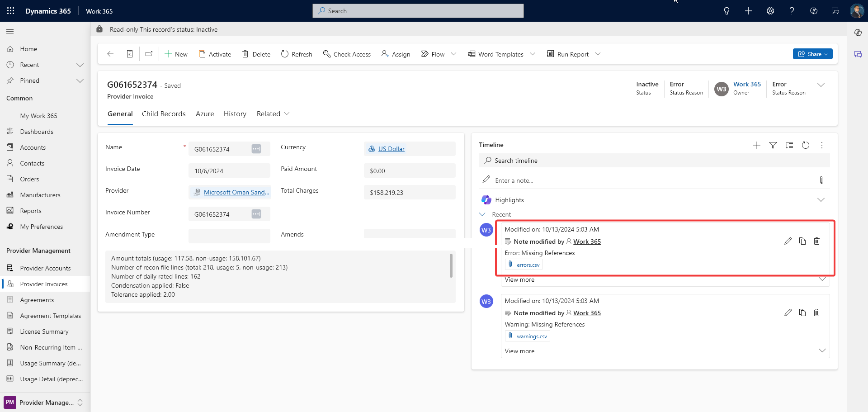Switch to the Child Records tab

164,114
